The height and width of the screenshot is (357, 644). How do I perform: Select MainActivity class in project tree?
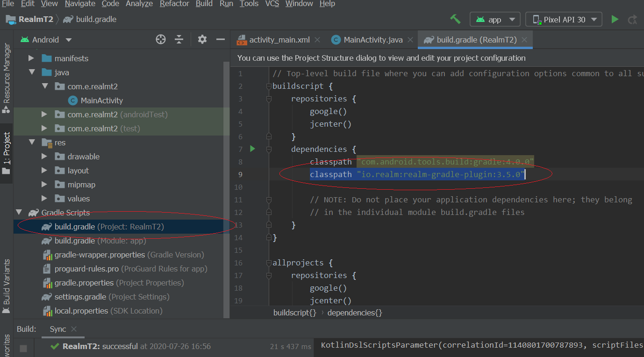(x=101, y=100)
